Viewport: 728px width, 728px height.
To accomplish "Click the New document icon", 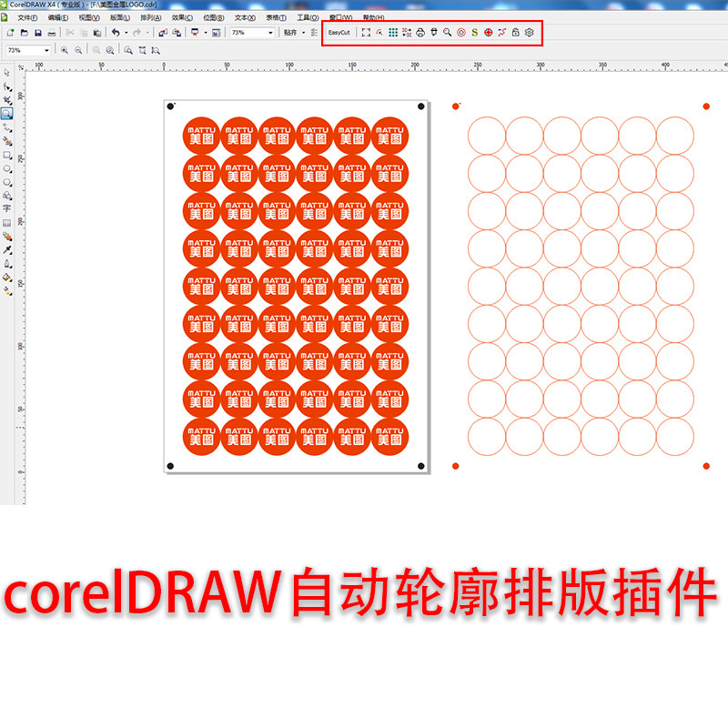I will click(x=10, y=33).
